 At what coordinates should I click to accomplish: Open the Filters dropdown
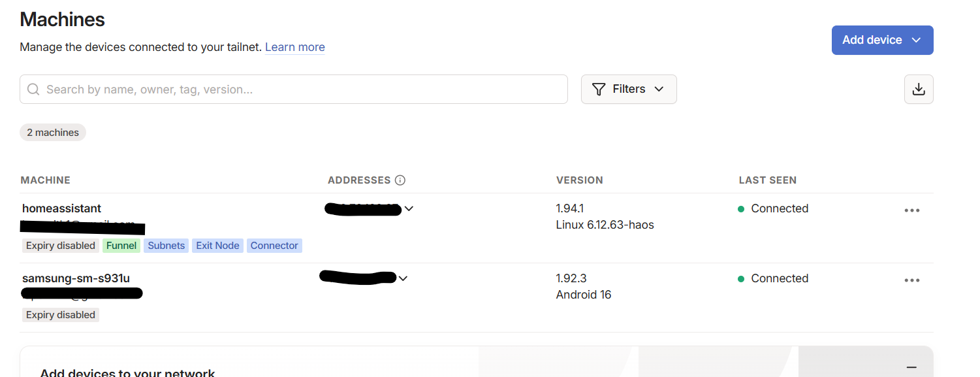coord(629,90)
